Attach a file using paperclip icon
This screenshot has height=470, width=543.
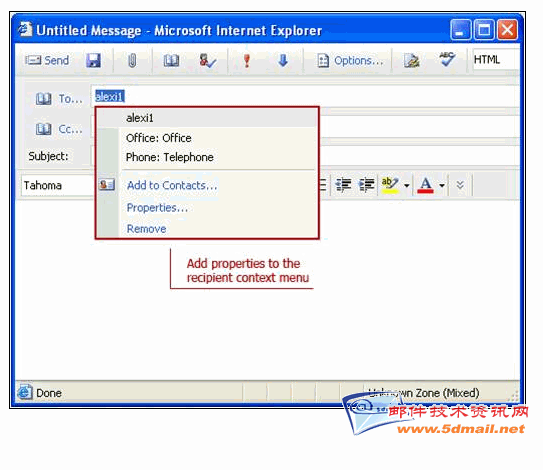132,61
